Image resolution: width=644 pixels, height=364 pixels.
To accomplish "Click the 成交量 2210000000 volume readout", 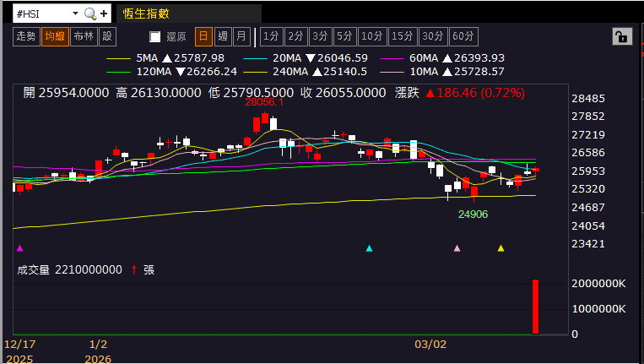I will coord(69,270).
